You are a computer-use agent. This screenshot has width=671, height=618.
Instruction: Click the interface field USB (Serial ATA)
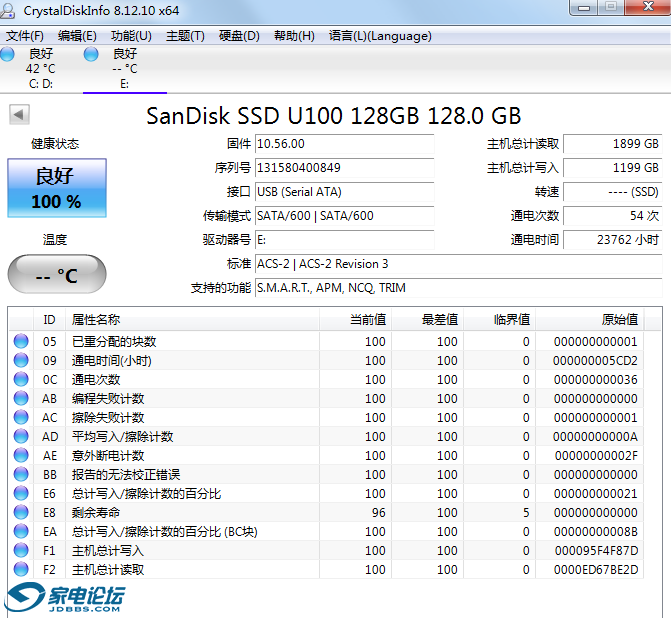(344, 192)
